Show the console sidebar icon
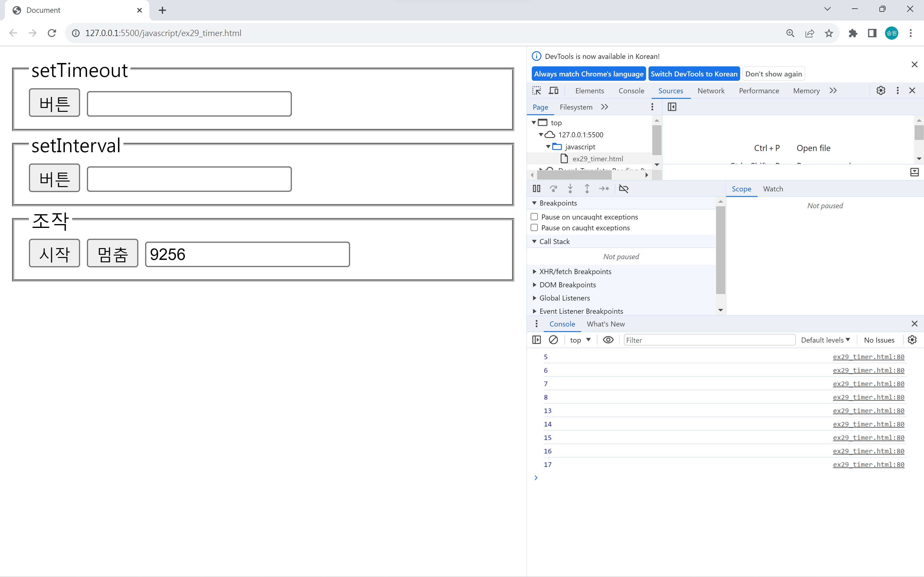This screenshot has width=924, height=577. point(536,340)
